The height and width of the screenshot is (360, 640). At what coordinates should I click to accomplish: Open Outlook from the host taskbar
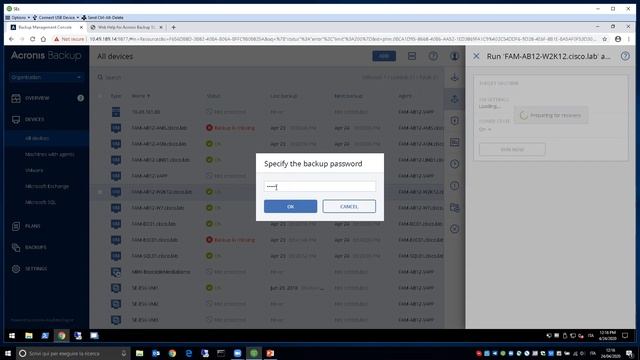tap(156, 353)
